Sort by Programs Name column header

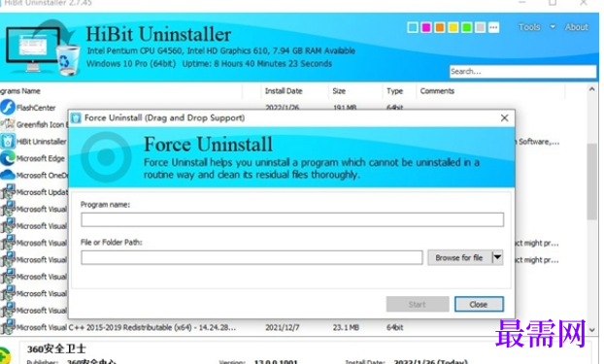coord(20,91)
